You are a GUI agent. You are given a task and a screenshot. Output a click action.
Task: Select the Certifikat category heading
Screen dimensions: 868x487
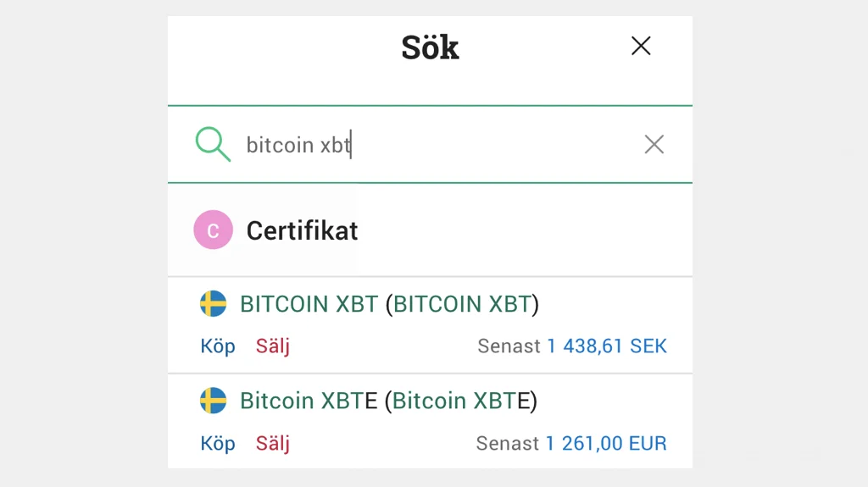click(302, 230)
